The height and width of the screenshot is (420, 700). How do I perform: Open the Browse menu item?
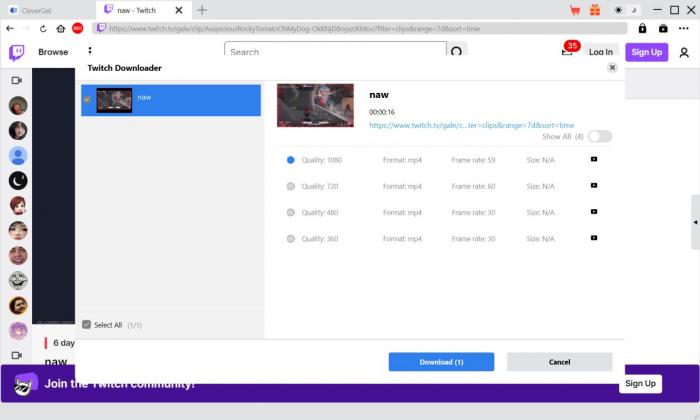[53, 52]
